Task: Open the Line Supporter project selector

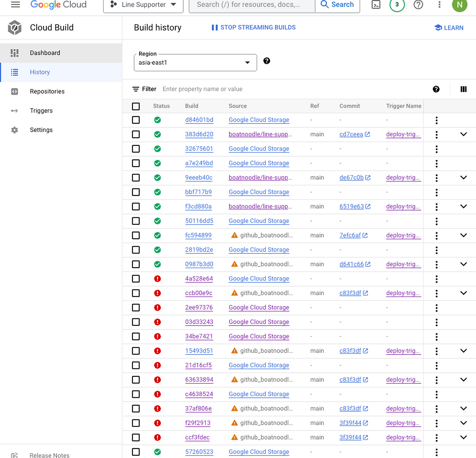Action: pos(143,5)
